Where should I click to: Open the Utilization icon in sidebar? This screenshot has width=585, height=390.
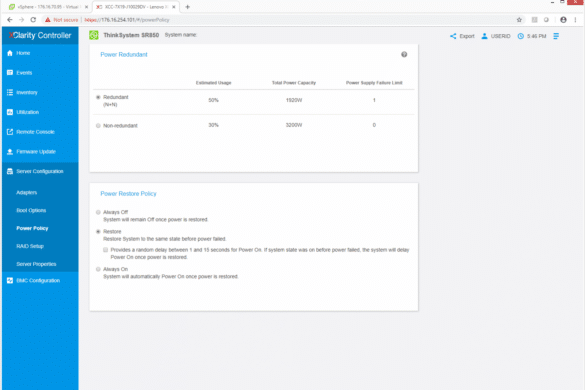point(10,112)
